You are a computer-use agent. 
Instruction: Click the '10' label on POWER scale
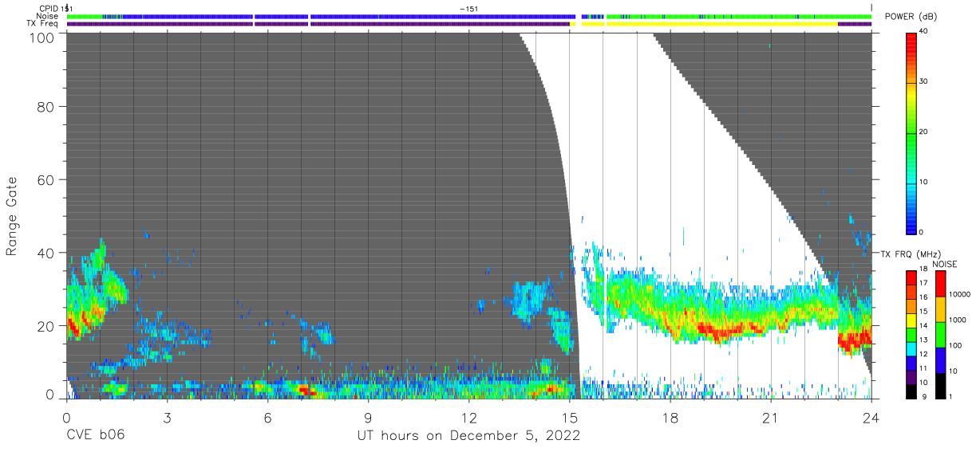(x=924, y=182)
